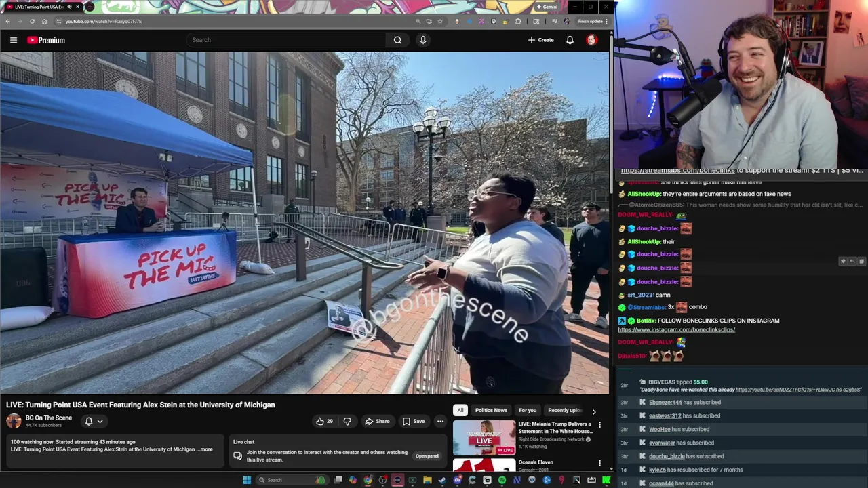This screenshot has height=488, width=868.
Task: Open the Windows Start menu
Action: [247, 480]
